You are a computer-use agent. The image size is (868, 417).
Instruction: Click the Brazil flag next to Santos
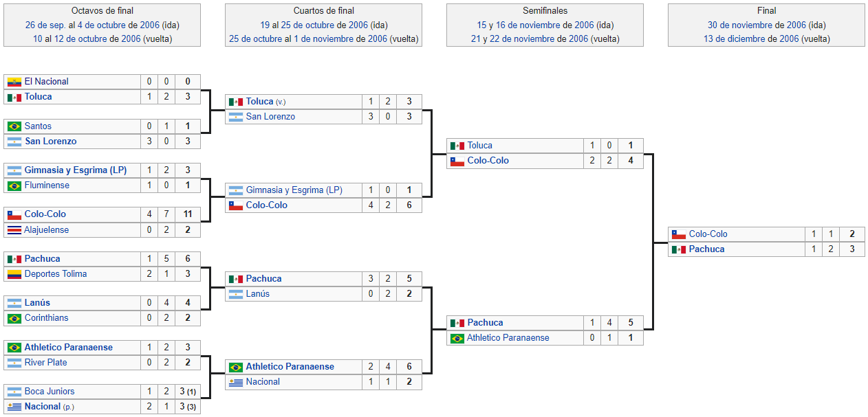[x=14, y=126]
